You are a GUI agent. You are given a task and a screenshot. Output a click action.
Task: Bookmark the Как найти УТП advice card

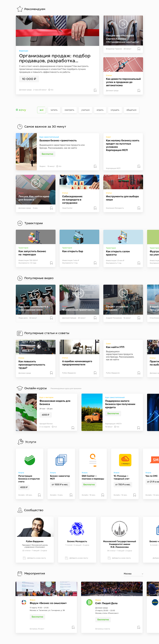[x=139, y=373]
